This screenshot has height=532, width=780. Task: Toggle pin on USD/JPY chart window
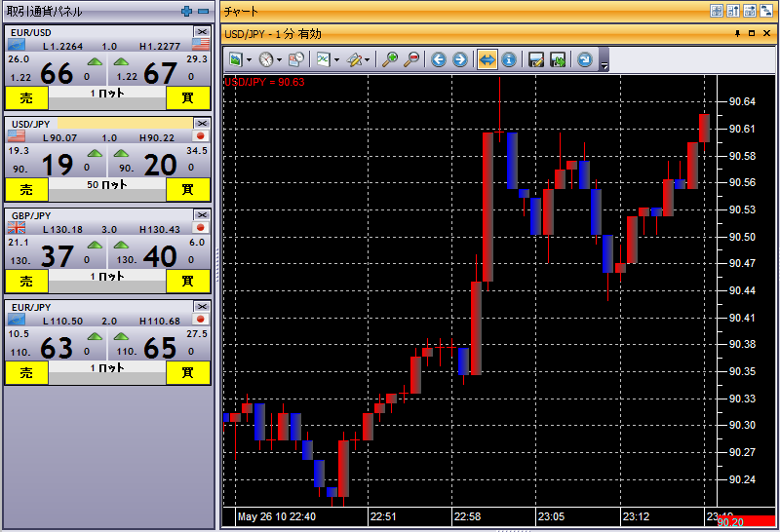click(x=736, y=33)
